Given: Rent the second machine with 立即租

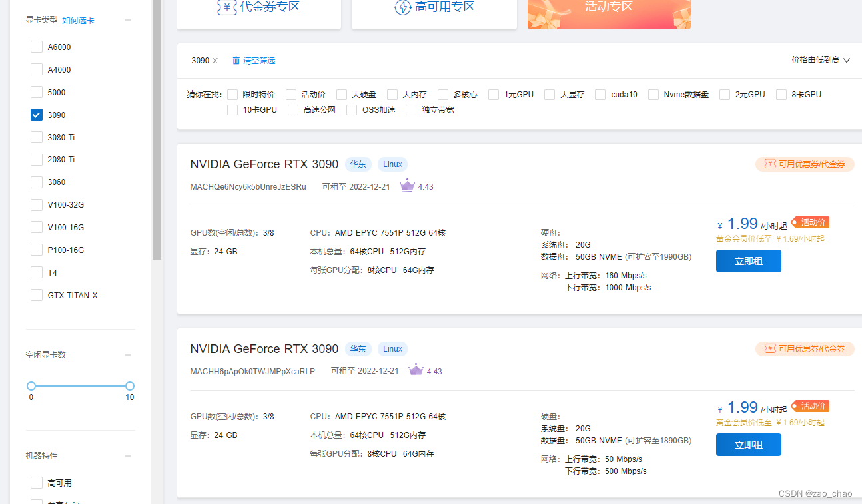Looking at the screenshot, I should (749, 445).
